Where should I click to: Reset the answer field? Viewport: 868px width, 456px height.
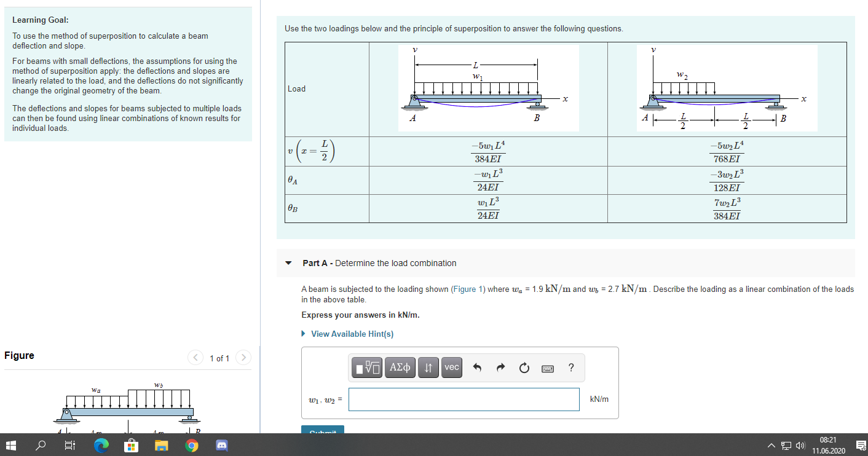[523, 367]
